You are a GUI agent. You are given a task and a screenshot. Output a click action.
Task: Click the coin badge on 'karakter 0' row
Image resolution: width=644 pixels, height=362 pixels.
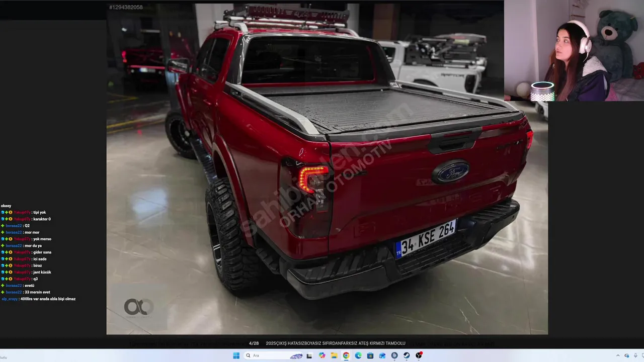(x=11, y=219)
